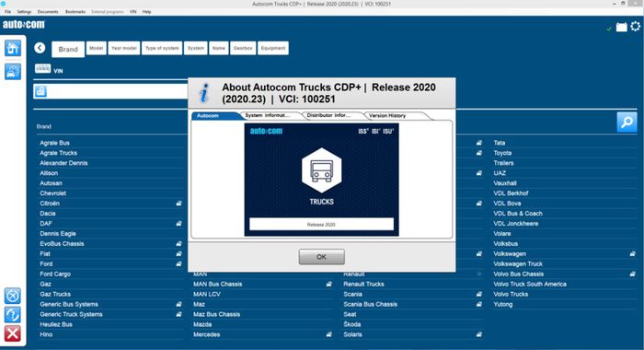Click OK to close About dialog
Screen dimensions: 644x350
coord(322,257)
